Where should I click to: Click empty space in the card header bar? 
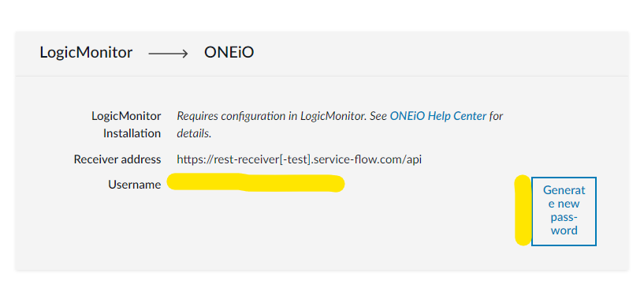tap(440, 54)
